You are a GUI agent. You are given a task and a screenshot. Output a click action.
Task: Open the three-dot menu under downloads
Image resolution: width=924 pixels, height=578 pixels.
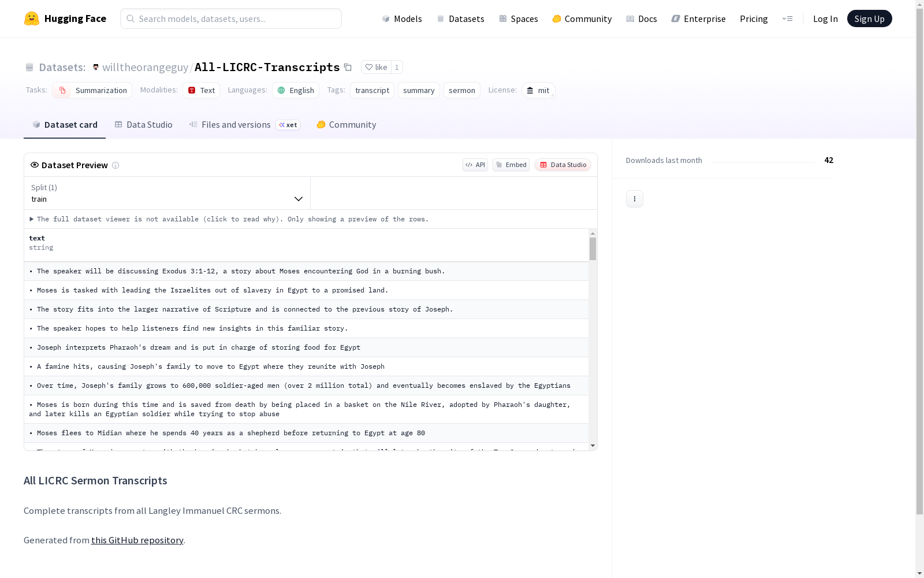tap(635, 199)
